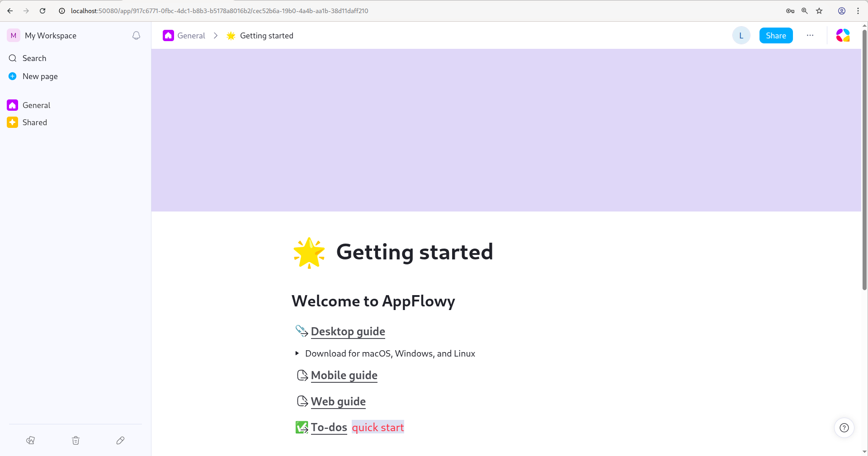Click the star page icon beside title
The image size is (868, 456).
(x=309, y=253)
